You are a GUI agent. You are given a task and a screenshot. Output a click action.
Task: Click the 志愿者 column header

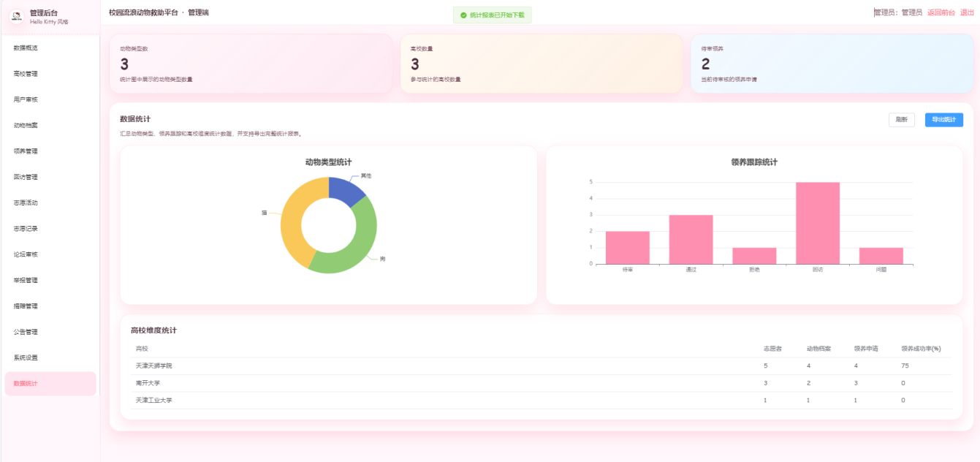[772, 349]
